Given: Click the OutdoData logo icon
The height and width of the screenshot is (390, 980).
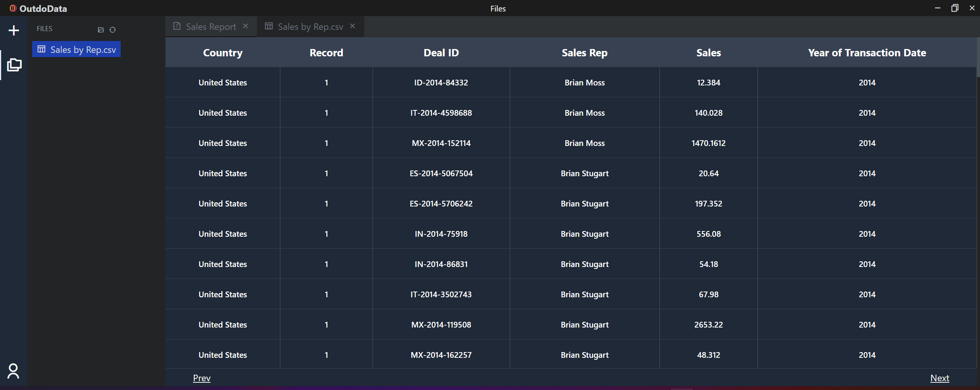Looking at the screenshot, I should click(13, 8).
